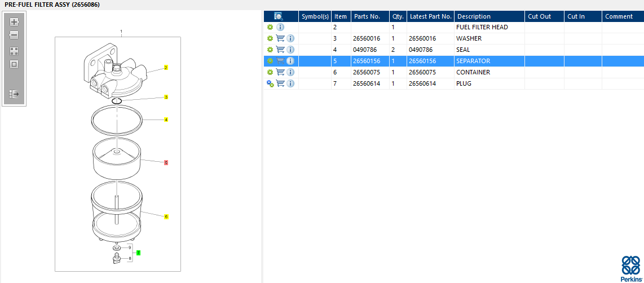644x283 pixels.
Task: Click the list export arrow icon in diagram toolbar
Action: click(x=14, y=94)
